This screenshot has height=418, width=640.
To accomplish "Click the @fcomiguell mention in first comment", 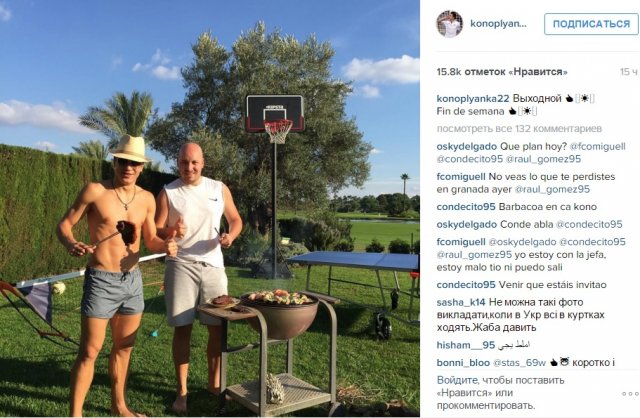I will (x=597, y=147).
